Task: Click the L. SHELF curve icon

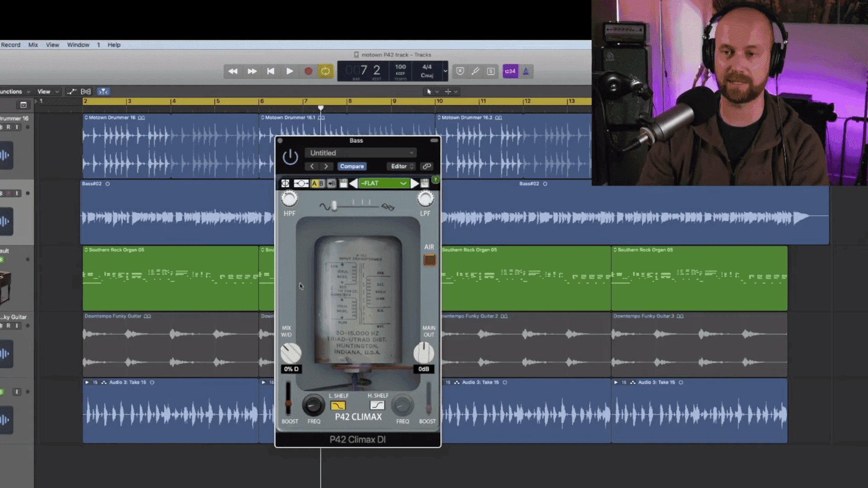Action: (x=338, y=406)
